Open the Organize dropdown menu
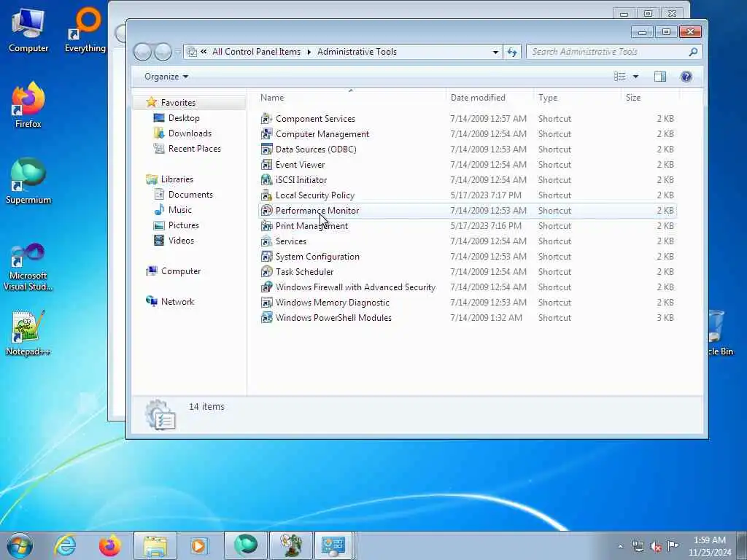This screenshot has width=747, height=560. tap(166, 77)
